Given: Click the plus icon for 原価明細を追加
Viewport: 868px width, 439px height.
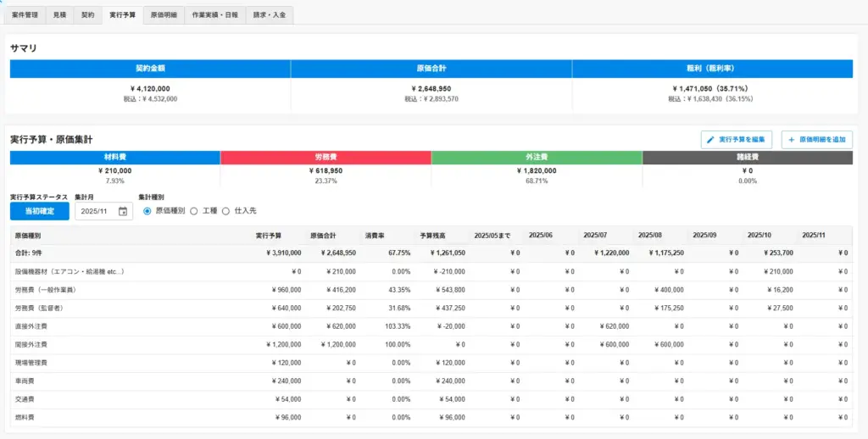Looking at the screenshot, I should tap(791, 139).
